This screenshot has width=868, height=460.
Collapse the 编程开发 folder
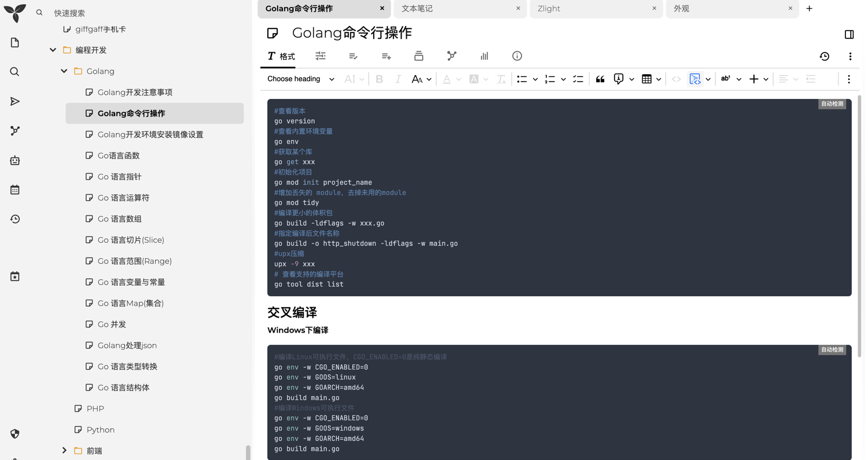[x=53, y=50]
